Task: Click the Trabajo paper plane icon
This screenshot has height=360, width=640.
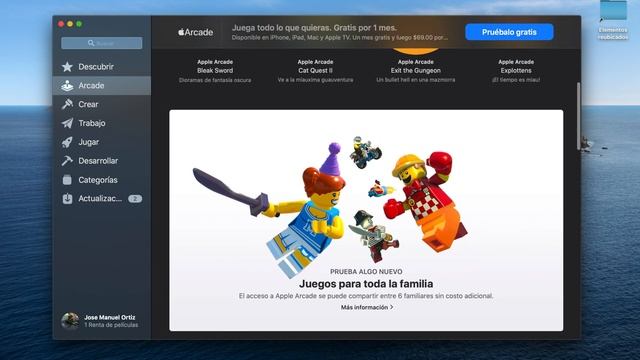Action: [x=67, y=123]
